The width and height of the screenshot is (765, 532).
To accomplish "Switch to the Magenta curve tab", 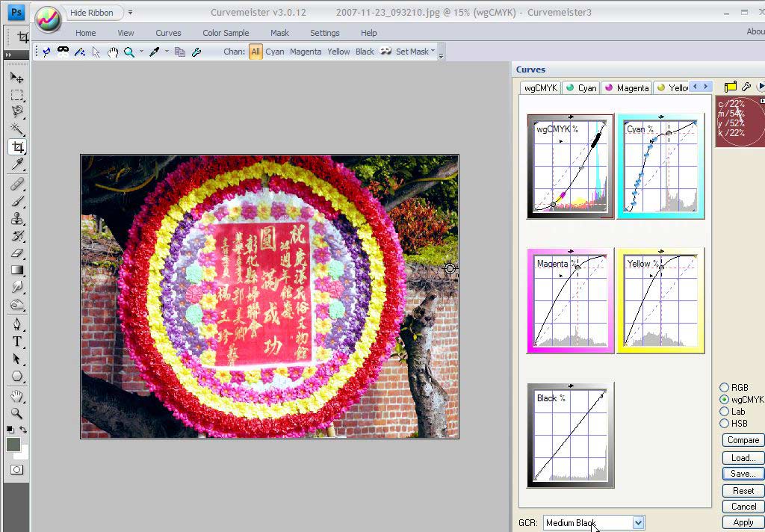I will 627,87.
